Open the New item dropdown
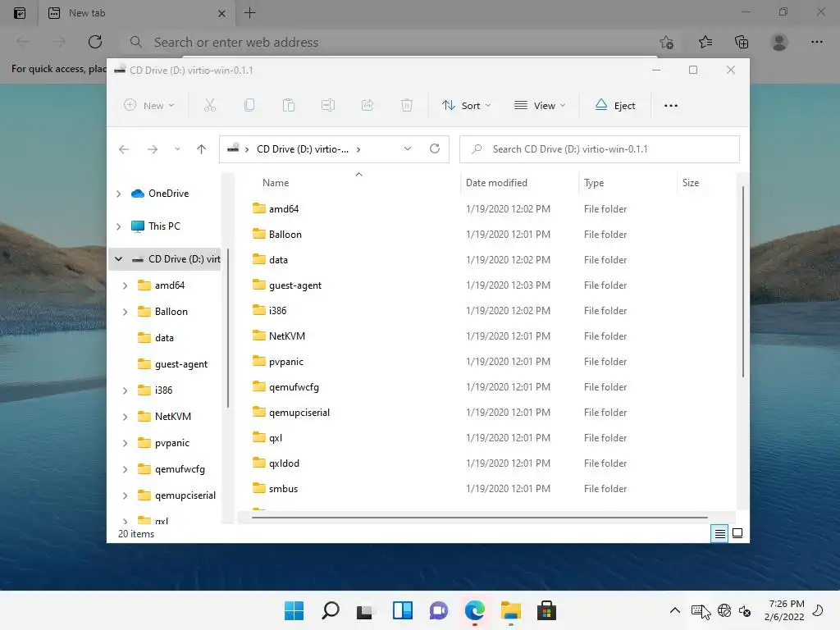 [x=149, y=106]
